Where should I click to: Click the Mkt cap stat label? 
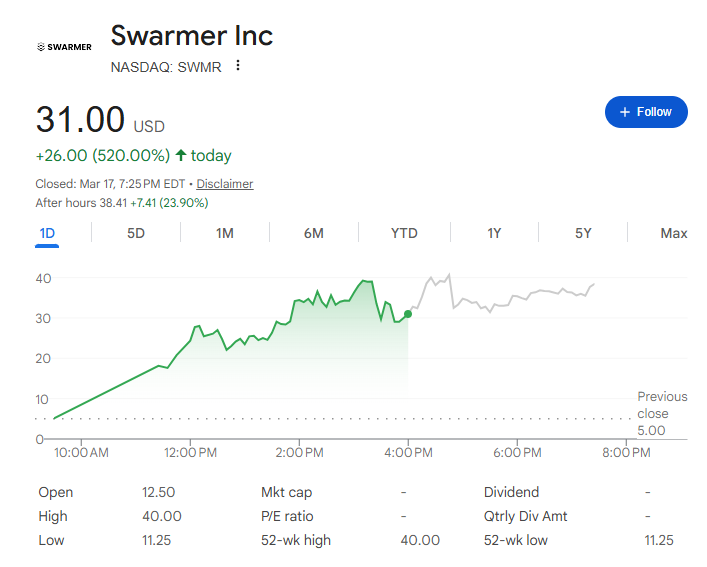tap(285, 492)
